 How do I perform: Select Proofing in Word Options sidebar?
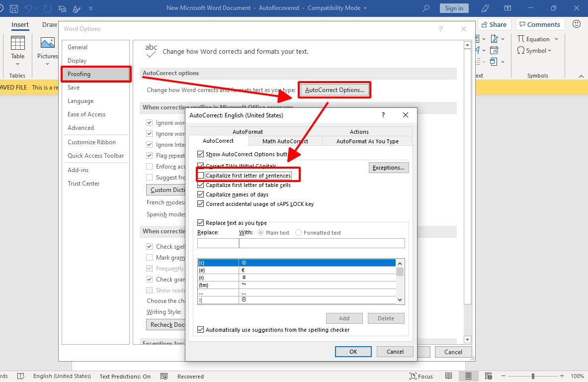click(96, 74)
